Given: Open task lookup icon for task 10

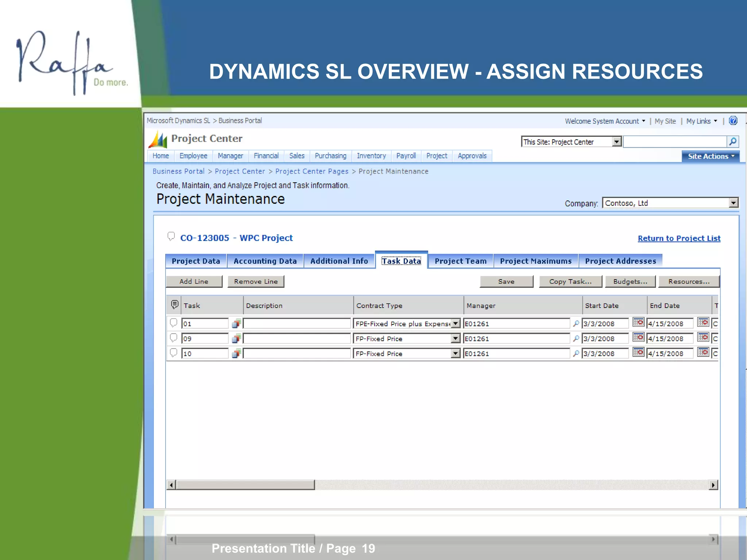Looking at the screenshot, I should (x=236, y=353).
